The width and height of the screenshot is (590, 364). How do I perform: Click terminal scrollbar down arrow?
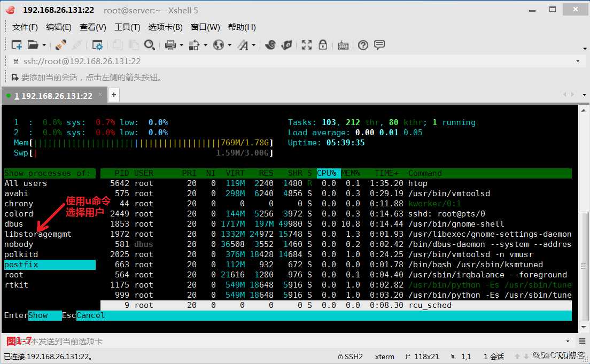(x=584, y=327)
